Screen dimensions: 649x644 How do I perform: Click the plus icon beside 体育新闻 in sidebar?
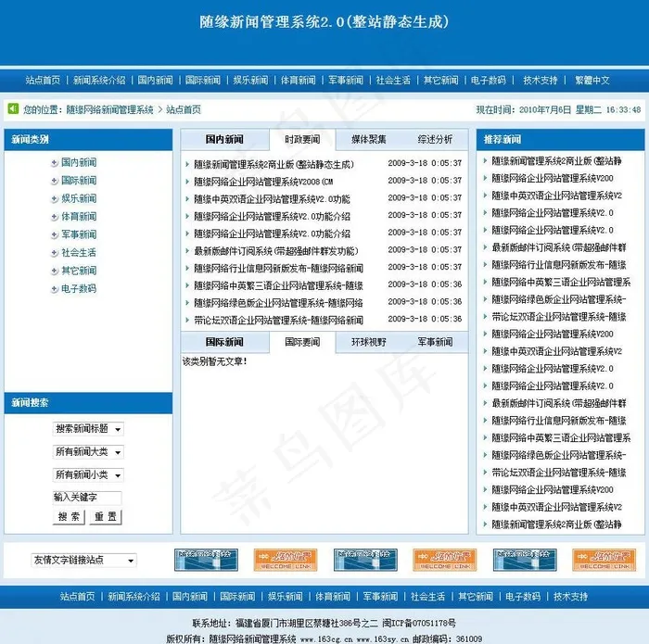point(55,217)
